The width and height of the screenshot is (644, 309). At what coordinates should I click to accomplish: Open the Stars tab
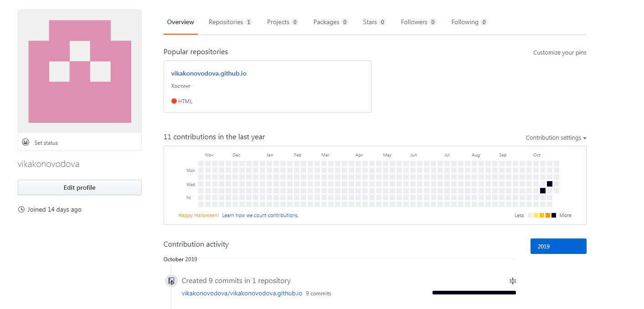pos(374,22)
